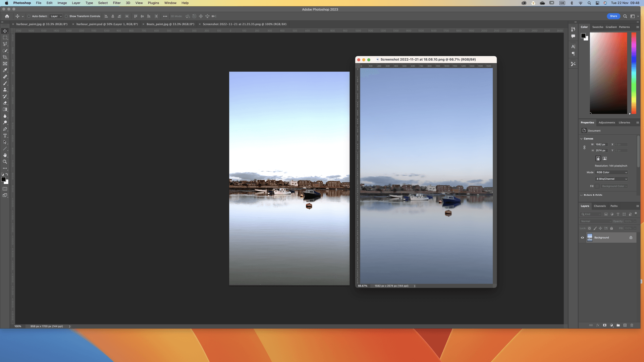This screenshot has height=362, width=644.
Task: Open the Filter menu
Action: pos(116,3)
